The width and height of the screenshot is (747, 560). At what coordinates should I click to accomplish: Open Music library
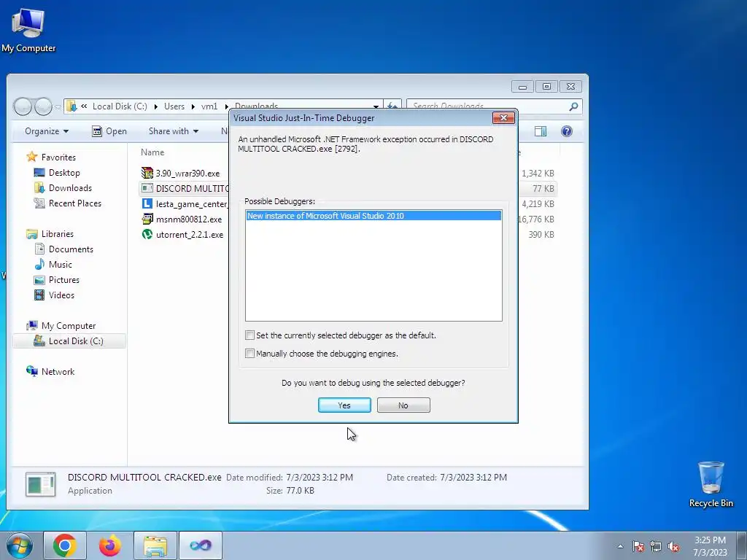(53, 264)
